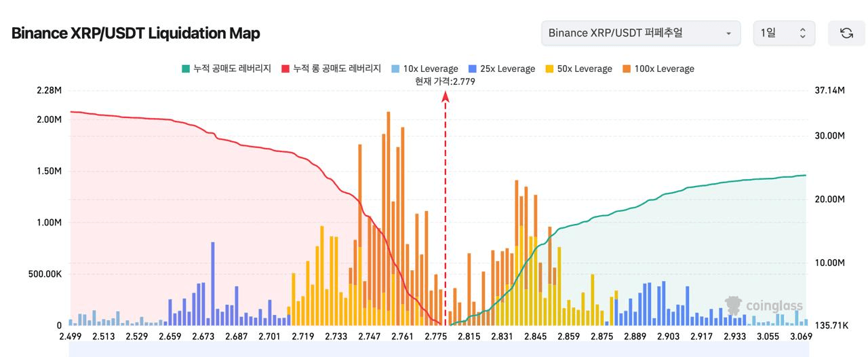Click the 2.845 x-axis label
The width and height of the screenshot is (868, 357).
[536, 336]
